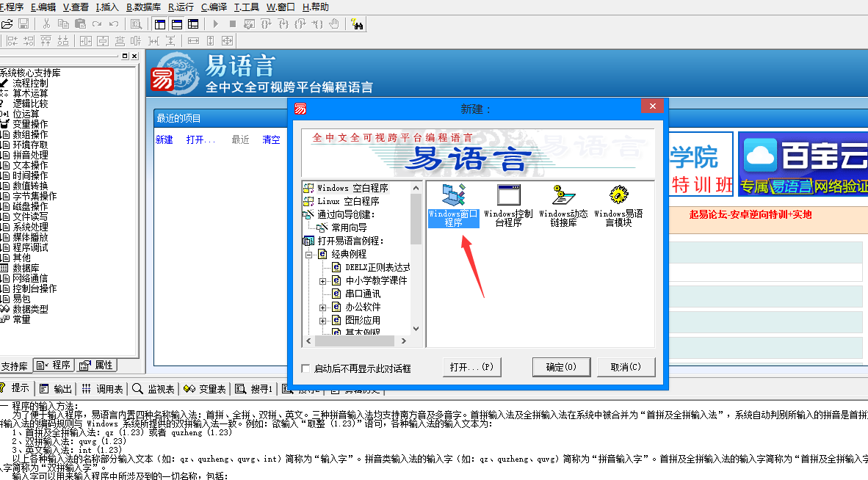Click the make same size icon
This screenshot has width=868, height=480.
tap(227, 40)
